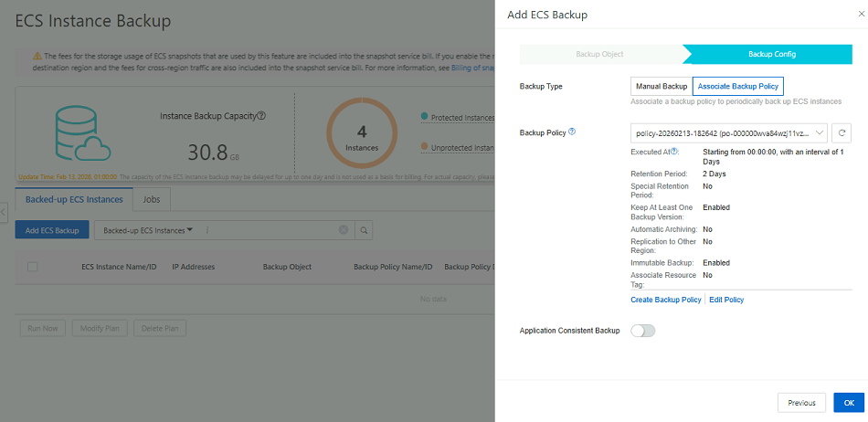Refresh the backup policy list
868x422 pixels.
tap(842, 132)
